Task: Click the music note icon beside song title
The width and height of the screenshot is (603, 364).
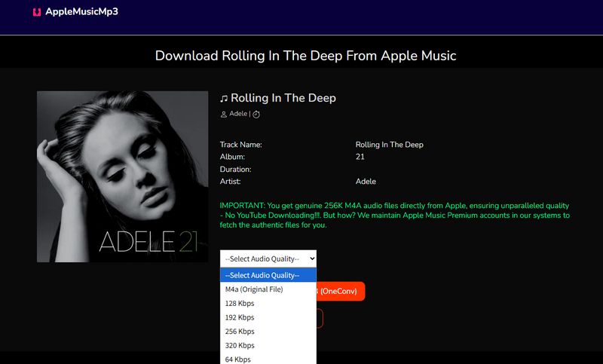Action: click(x=224, y=99)
